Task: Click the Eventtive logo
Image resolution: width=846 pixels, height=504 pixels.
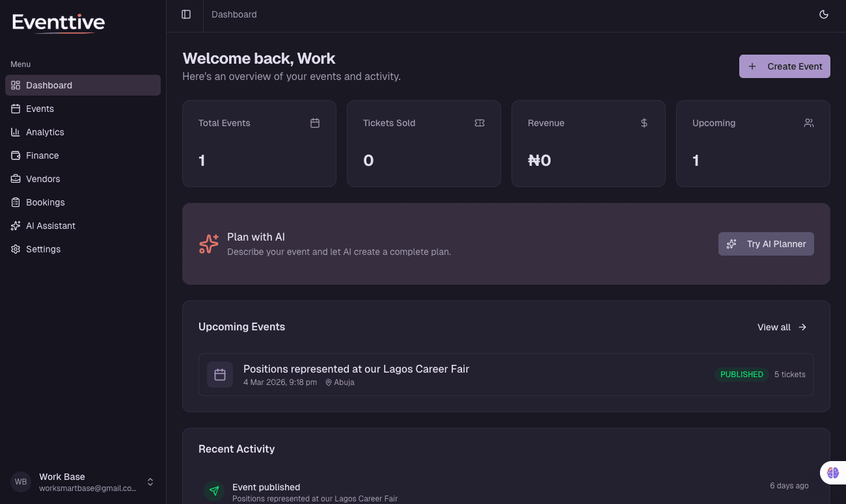Action: click(x=59, y=23)
